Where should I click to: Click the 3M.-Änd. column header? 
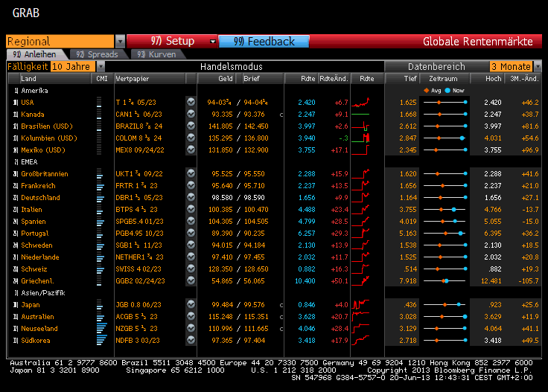point(524,79)
